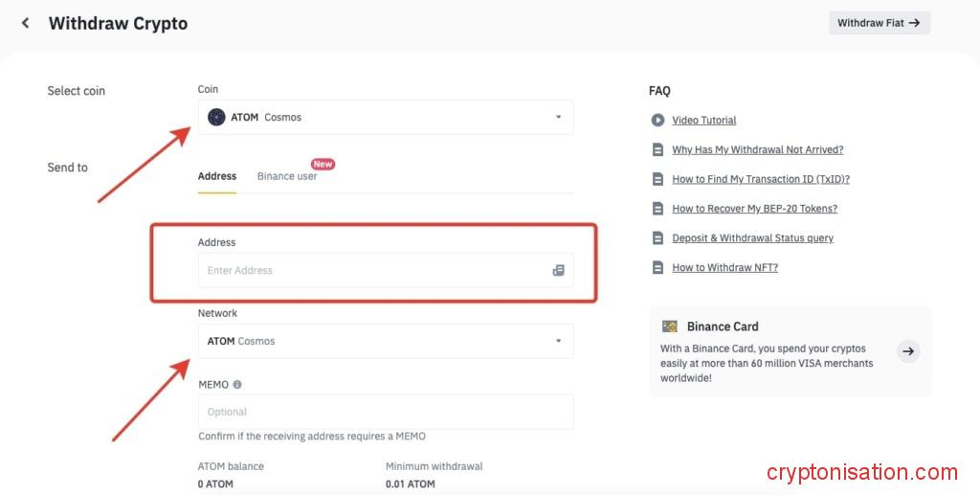Open How to Recover My BEP-20 Tokens
This screenshot has height=495, width=980.
[754, 208]
